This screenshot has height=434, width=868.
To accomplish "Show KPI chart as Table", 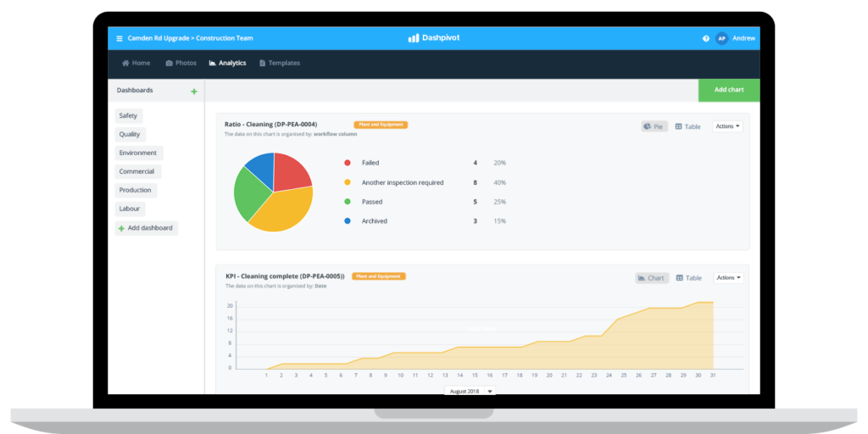I will [687, 278].
